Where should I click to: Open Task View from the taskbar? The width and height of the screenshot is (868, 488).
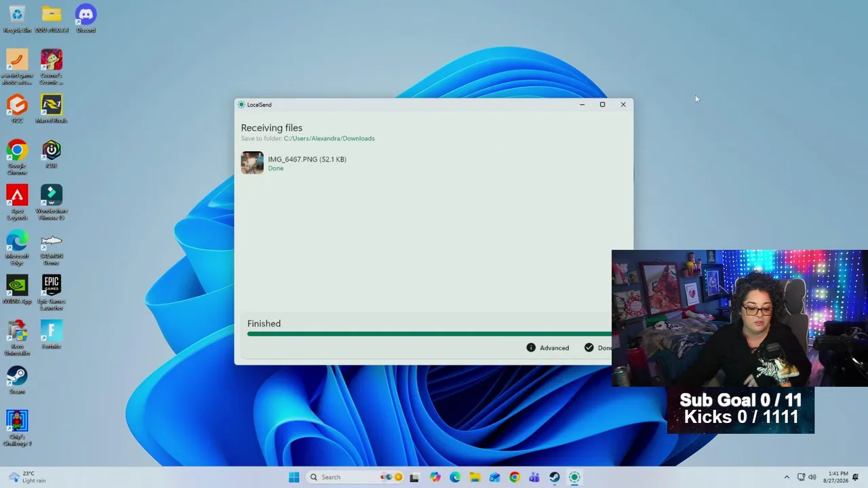414,477
